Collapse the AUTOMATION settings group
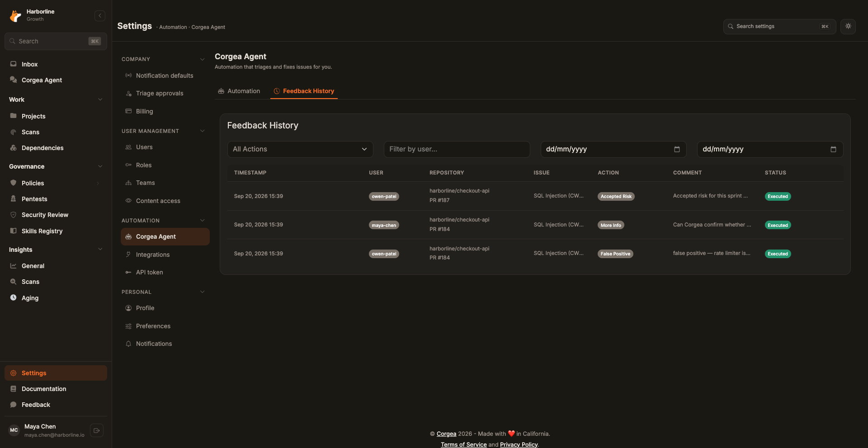 click(x=203, y=221)
